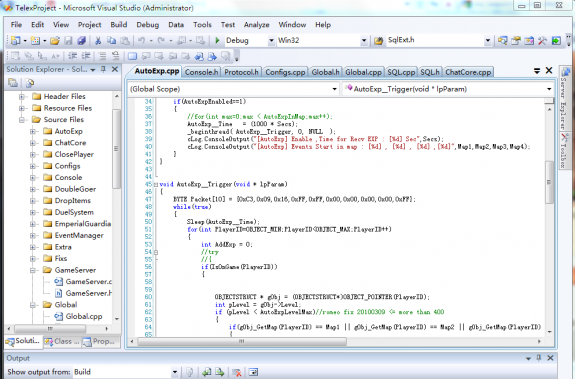575x379 pixels.
Task: Click the Find in Files icon
Action: (378, 41)
